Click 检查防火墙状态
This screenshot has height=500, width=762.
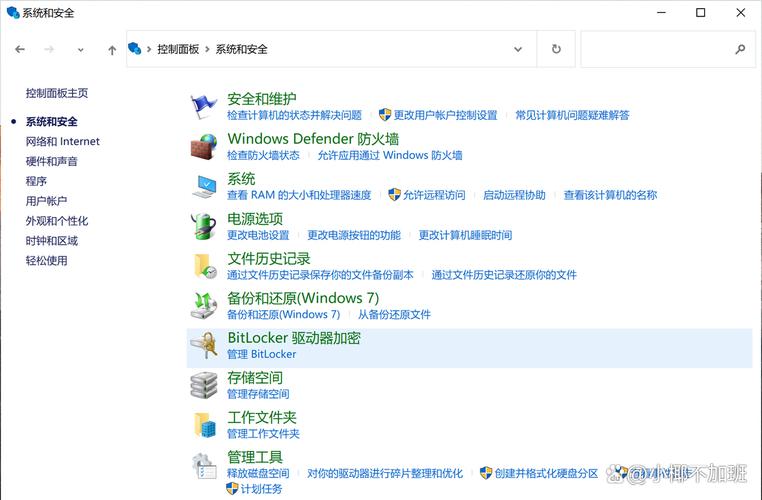[263, 155]
